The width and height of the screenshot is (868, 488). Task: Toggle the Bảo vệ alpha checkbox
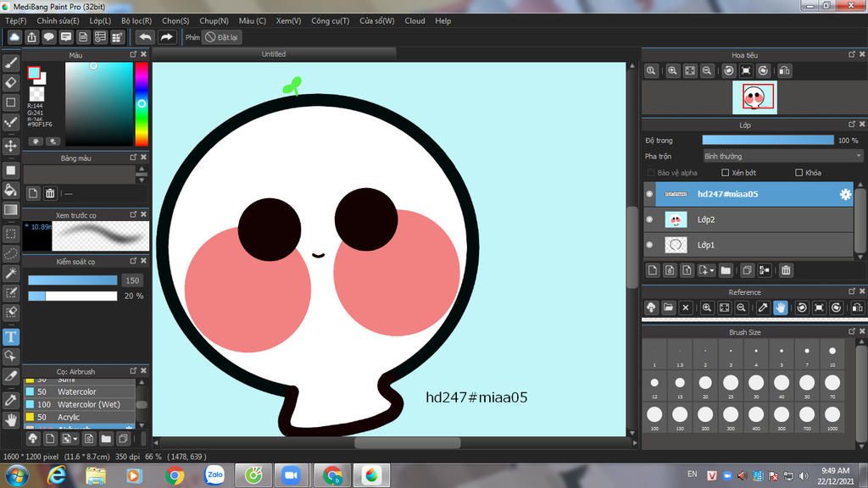click(651, 173)
